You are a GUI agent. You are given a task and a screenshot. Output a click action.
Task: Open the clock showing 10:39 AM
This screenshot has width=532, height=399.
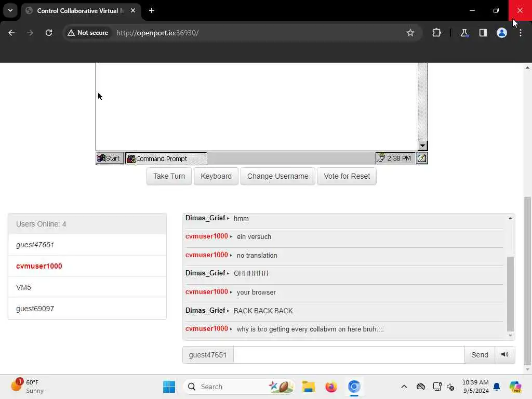click(x=475, y=387)
